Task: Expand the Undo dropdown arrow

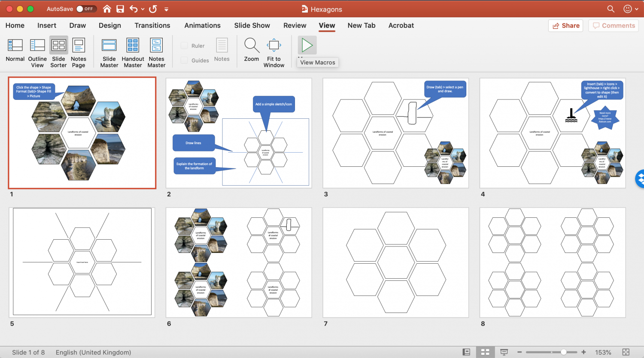Action: (143, 9)
